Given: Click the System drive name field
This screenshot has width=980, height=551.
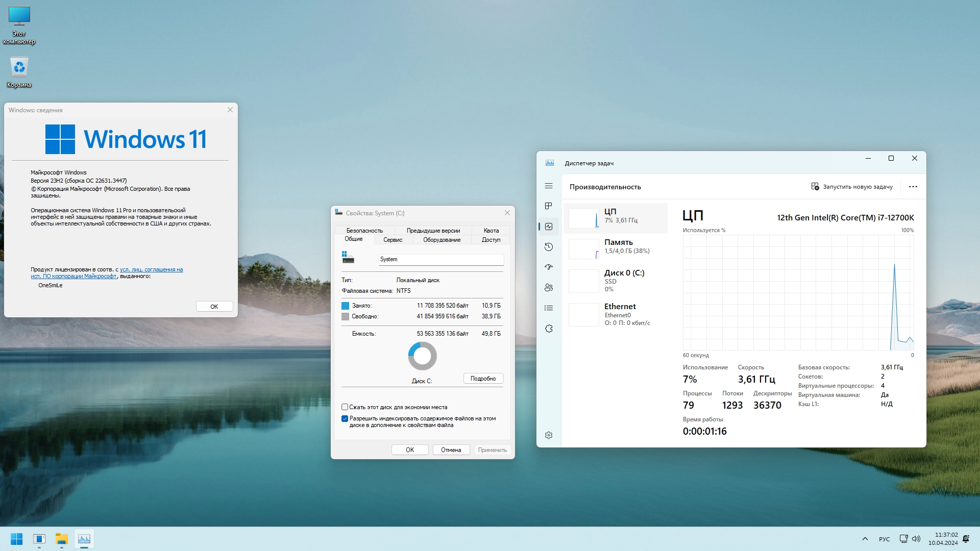Looking at the screenshot, I should click(x=440, y=259).
